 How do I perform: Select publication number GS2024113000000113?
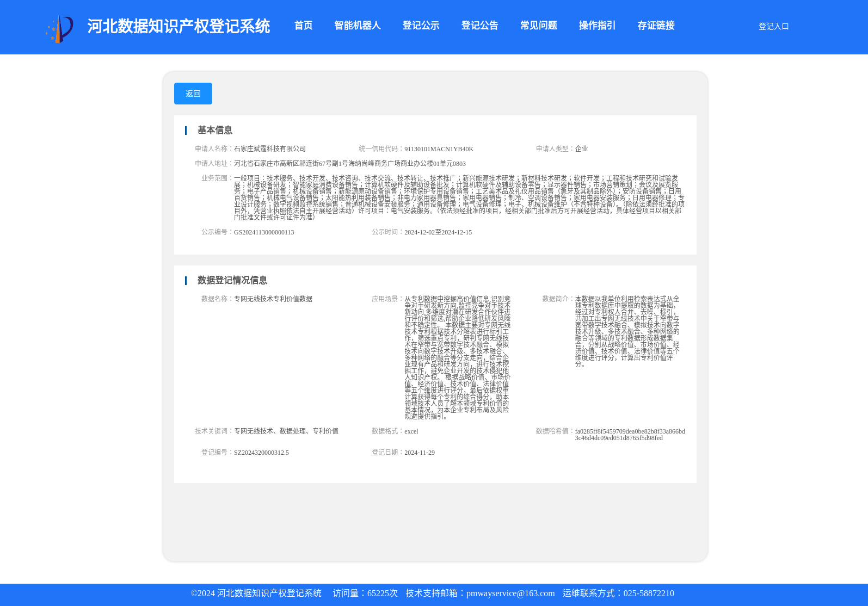tap(264, 232)
